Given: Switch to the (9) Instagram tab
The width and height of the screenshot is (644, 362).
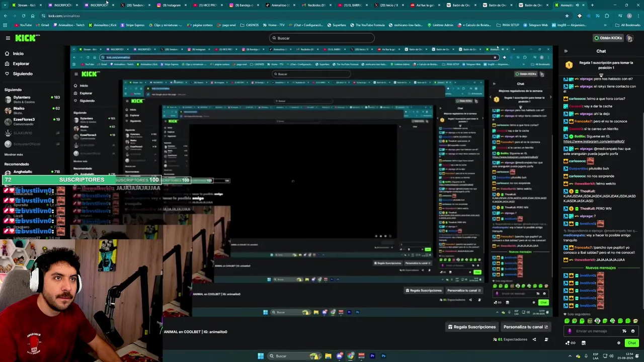Looking at the screenshot, I should point(171,5).
